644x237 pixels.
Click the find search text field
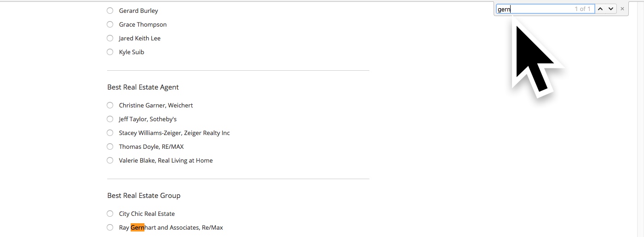pos(545,9)
